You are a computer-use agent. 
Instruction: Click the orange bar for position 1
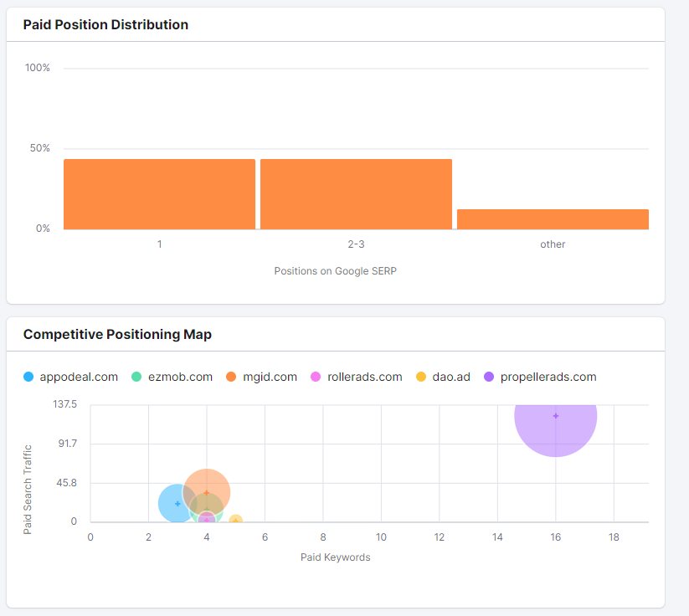(159, 194)
